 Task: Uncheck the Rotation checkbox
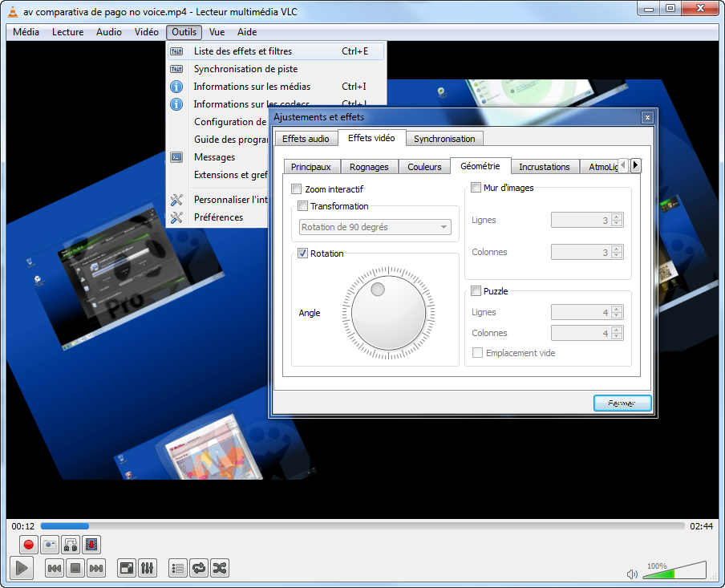tap(302, 253)
